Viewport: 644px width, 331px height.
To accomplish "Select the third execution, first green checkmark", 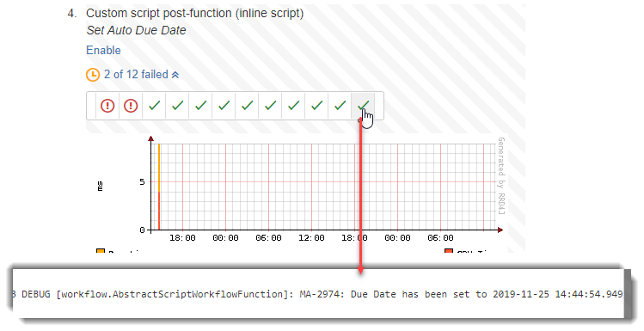I will coord(154,106).
